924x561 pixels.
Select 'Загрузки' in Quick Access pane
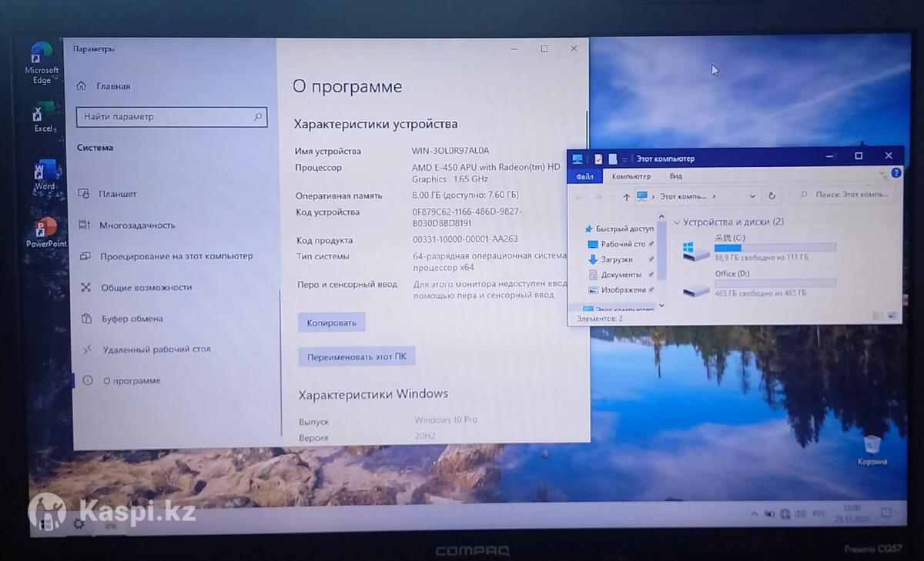pyautogui.click(x=616, y=260)
